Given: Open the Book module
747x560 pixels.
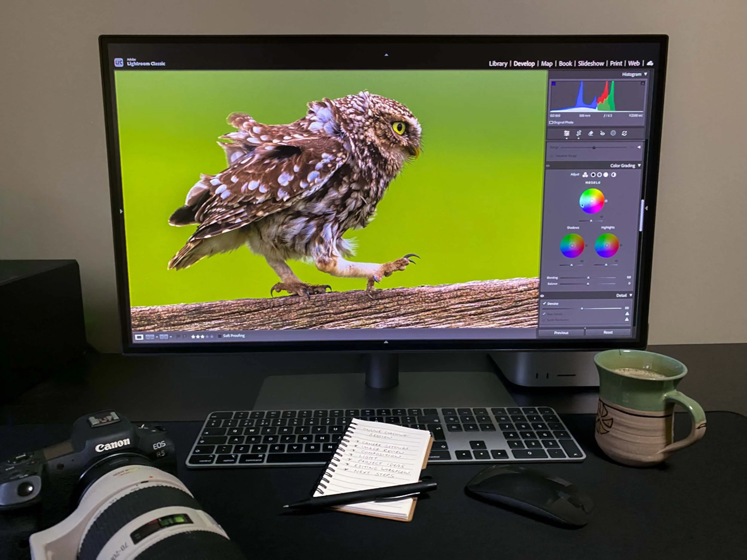Looking at the screenshot, I should (566, 63).
